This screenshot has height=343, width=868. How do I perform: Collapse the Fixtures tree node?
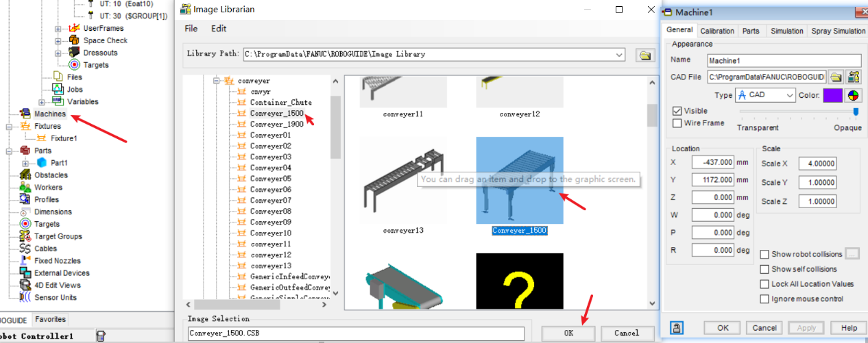tap(10, 127)
